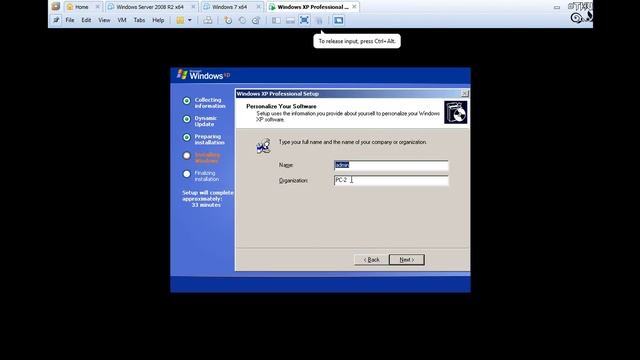Close the Windows XP Professional tab
This screenshot has height=360, width=640.
354,7
